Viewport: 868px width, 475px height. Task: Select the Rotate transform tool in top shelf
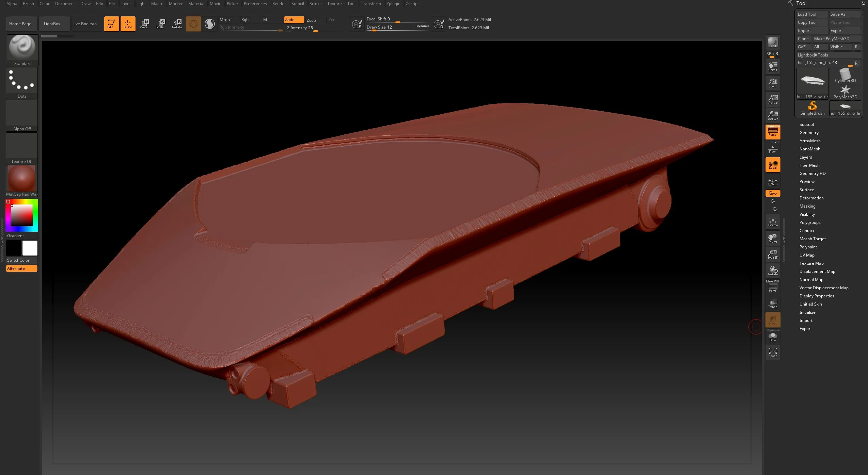pyautogui.click(x=177, y=24)
